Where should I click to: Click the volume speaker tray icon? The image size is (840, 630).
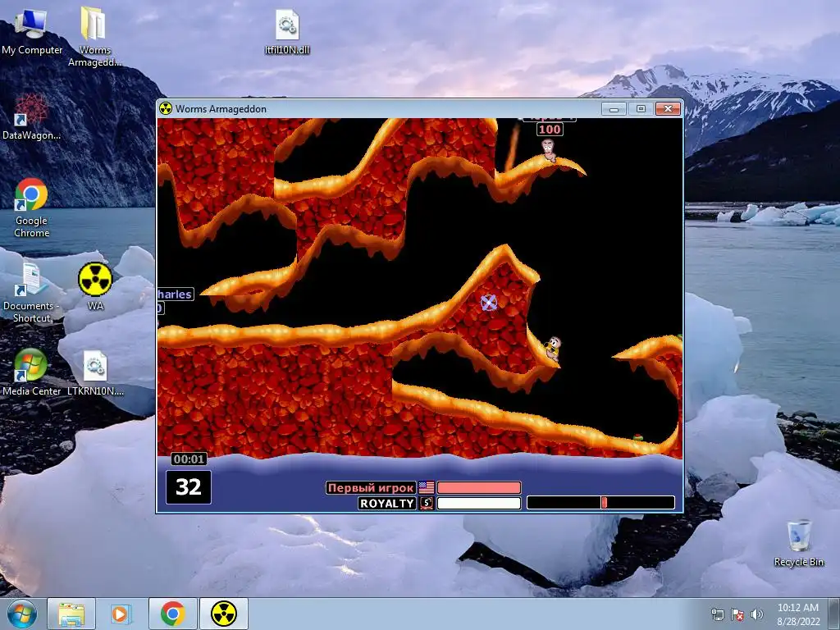(x=756, y=614)
